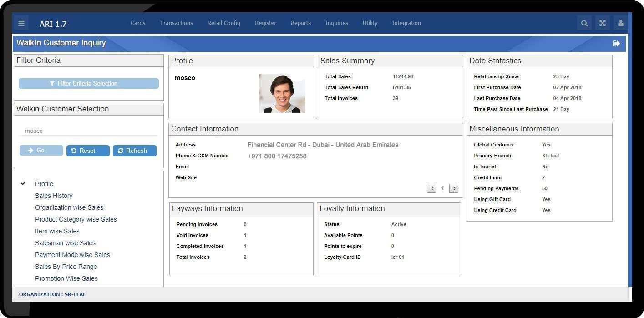644x318 pixels.
Task: Select Sales History from the view list
Action: pos(54,195)
